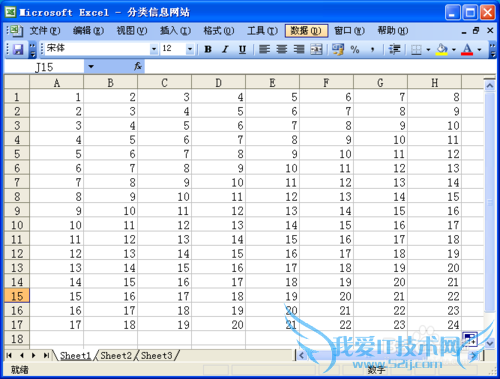500x379 pixels.
Task: Click font name box 宋体
Action: click(98, 49)
